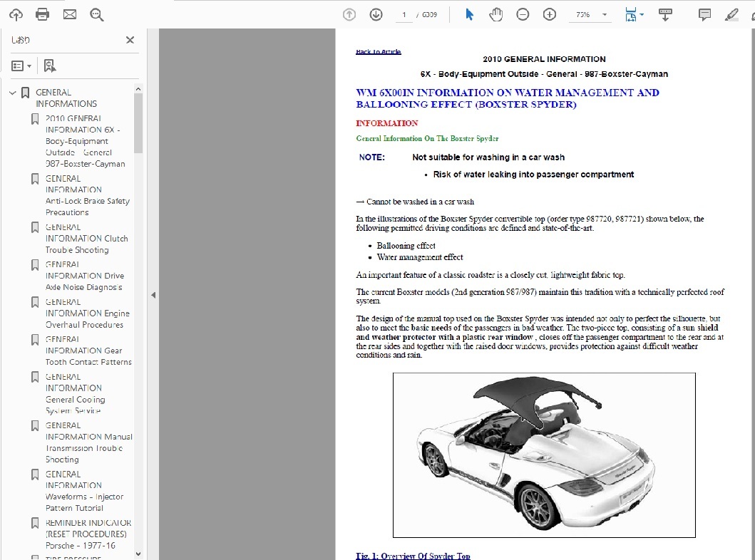Send file by email envelope icon

(70, 14)
